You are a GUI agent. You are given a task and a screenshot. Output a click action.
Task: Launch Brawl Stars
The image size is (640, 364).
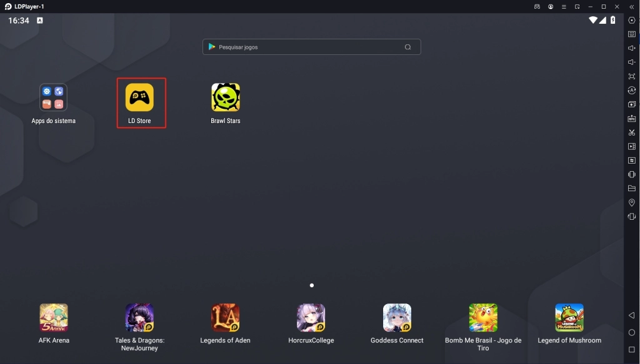click(x=226, y=98)
